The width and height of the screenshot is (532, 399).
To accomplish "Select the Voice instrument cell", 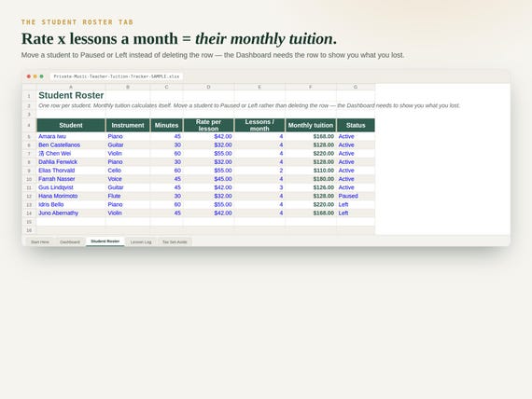I will coord(128,179).
